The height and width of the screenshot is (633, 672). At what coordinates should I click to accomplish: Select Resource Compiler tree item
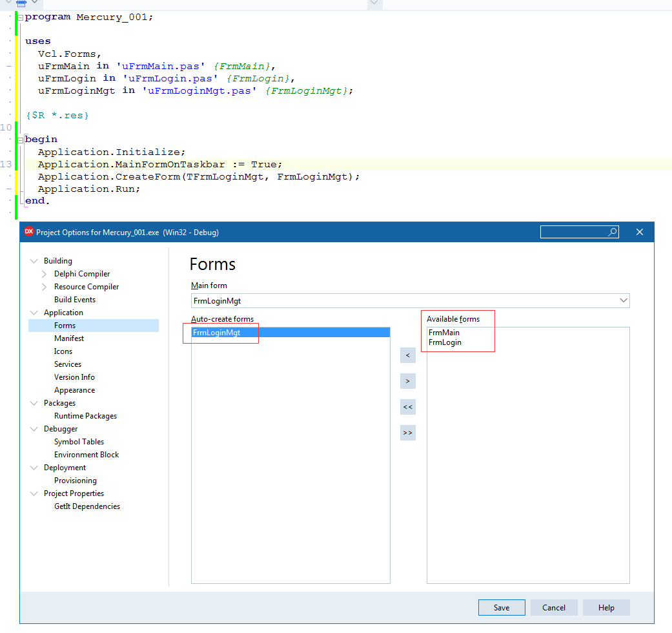pyautogui.click(x=86, y=287)
